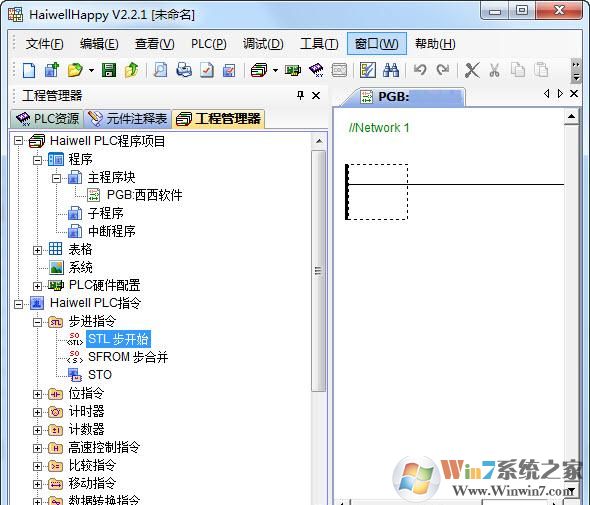Expand the 计数器 node
Screen dimensions: 590x505
tap(37, 430)
